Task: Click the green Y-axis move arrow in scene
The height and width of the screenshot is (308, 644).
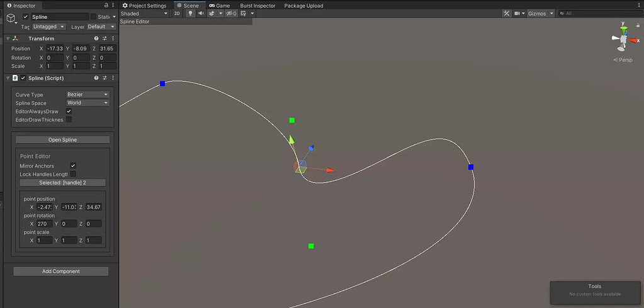Action: pyautogui.click(x=291, y=139)
